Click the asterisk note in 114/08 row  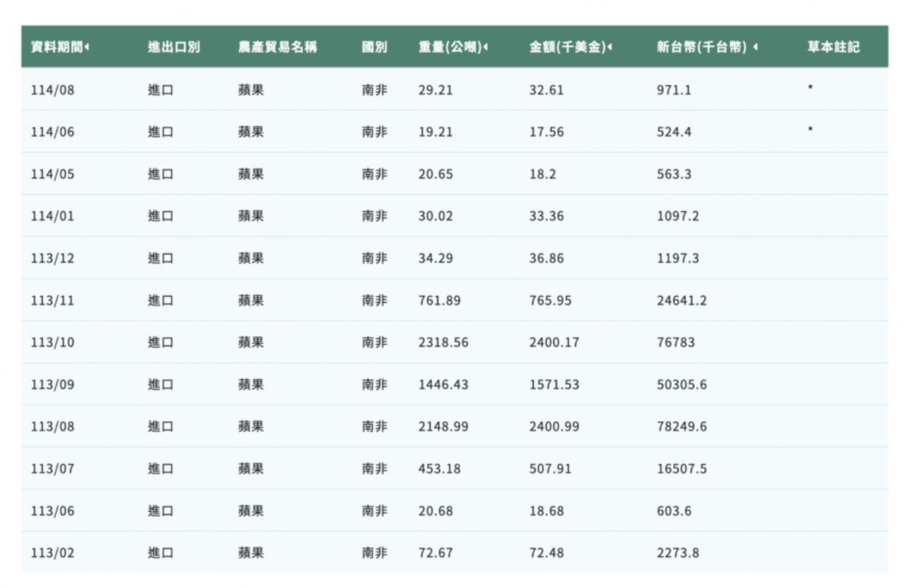click(810, 89)
